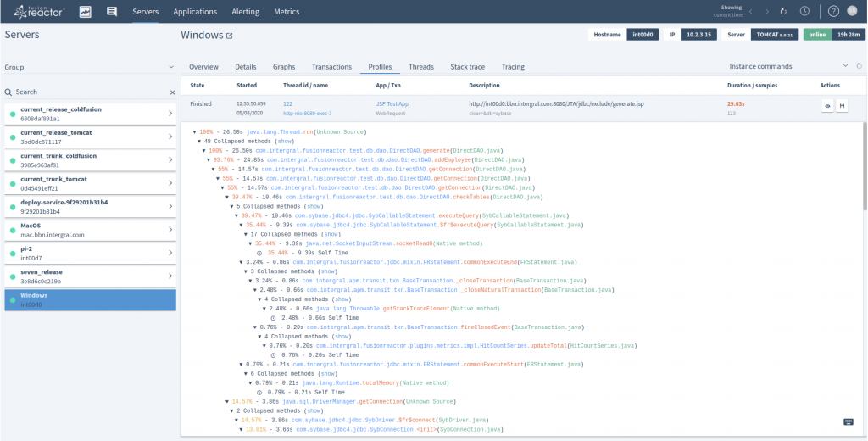The width and height of the screenshot is (868, 441).
Task: Switch to the Stack trace tab
Action: click(x=467, y=66)
